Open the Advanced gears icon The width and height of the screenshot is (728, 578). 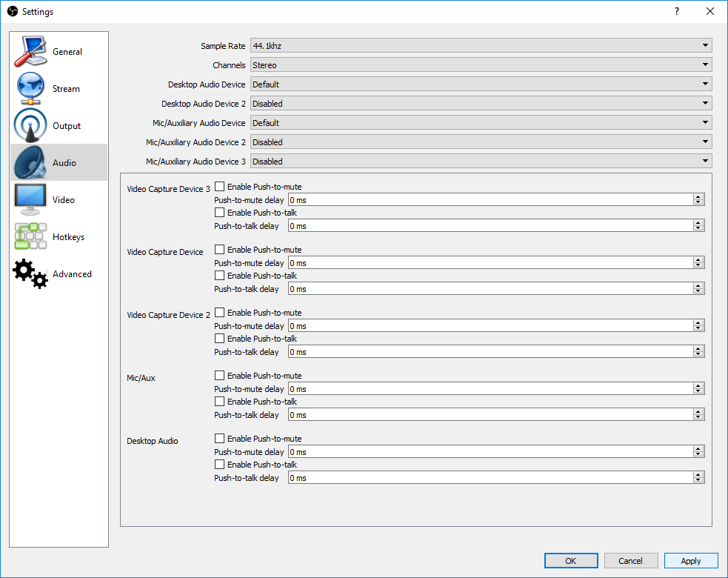click(x=30, y=274)
